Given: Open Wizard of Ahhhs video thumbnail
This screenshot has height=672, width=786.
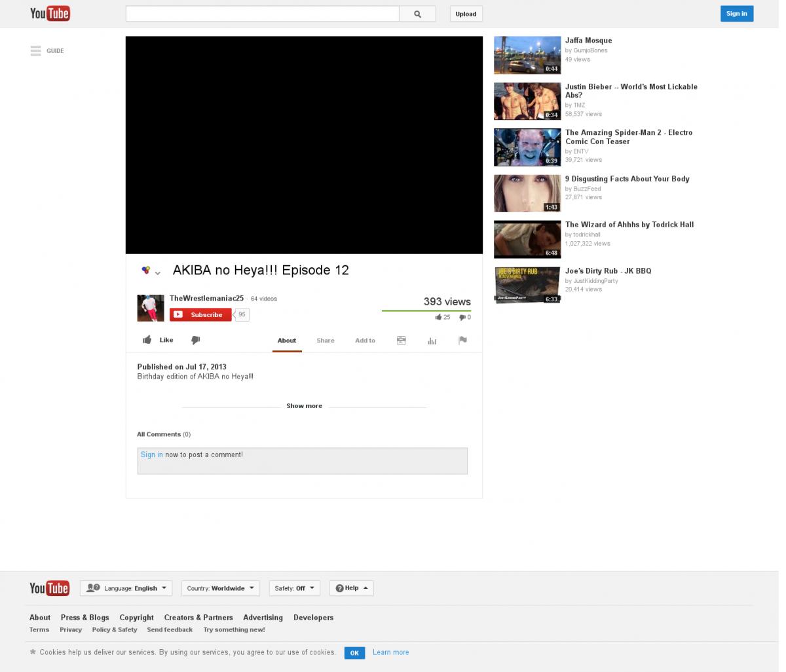Looking at the screenshot, I should 527,239.
